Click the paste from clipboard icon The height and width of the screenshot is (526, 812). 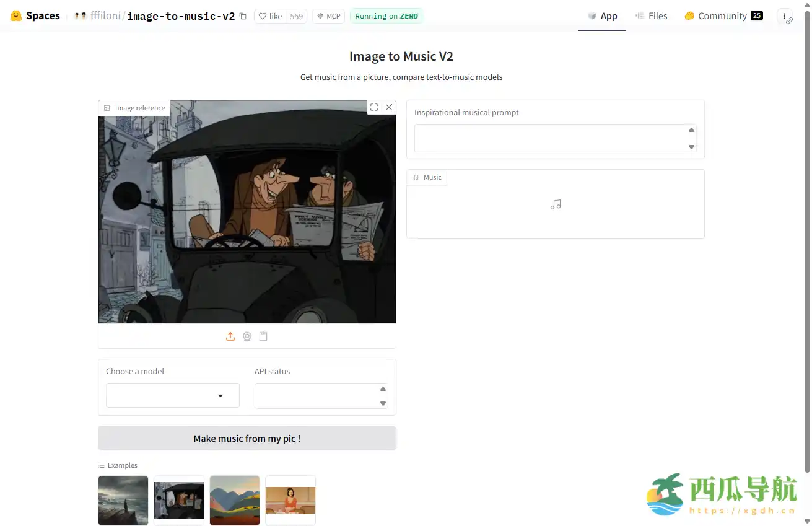pyautogui.click(x=263, y=336)
